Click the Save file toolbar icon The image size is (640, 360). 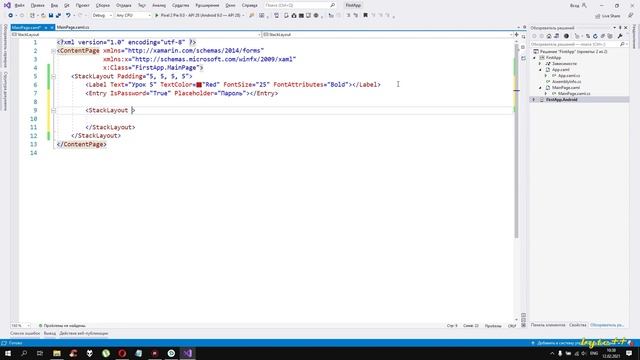[x=51, y=15]
